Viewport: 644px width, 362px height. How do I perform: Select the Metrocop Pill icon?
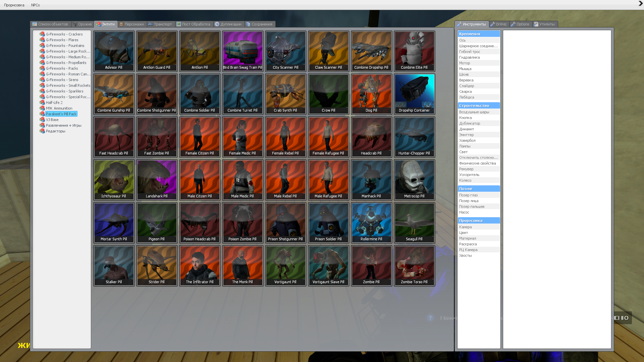click(415, 180)
